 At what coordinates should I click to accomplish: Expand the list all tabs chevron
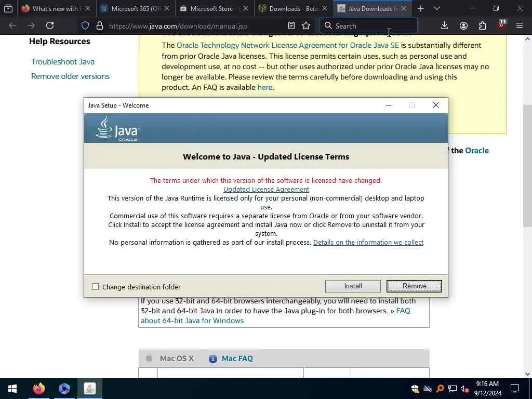[x=437, y=9]
